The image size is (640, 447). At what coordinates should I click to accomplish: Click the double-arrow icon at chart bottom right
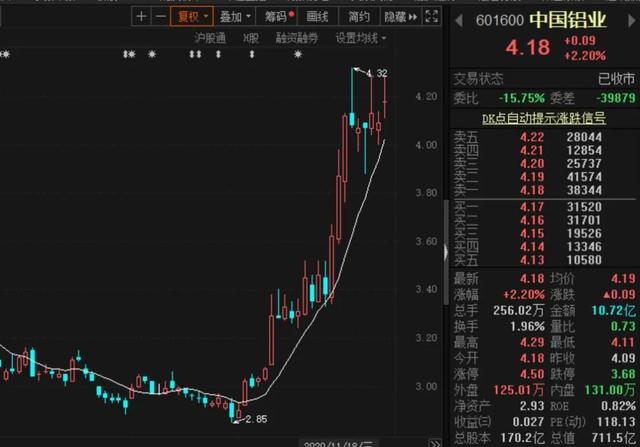coord(436,443)
